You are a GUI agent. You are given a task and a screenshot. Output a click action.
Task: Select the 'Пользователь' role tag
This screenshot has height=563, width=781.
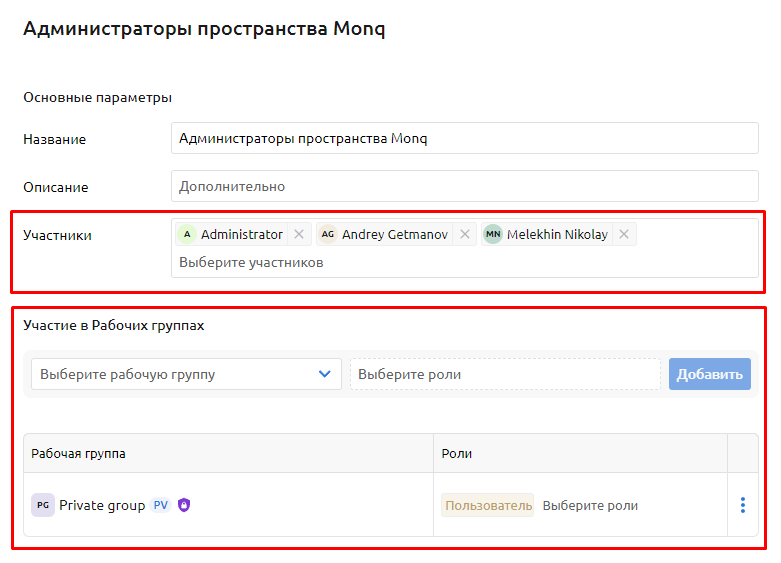point(488,505)
